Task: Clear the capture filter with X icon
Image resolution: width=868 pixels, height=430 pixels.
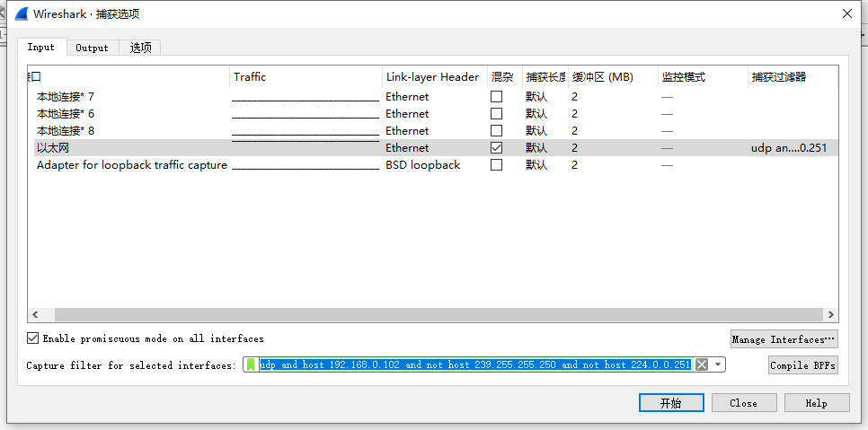Action: click(x=702, y=364)
